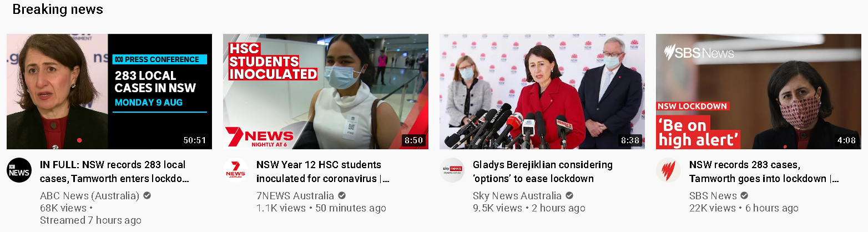This screenshot has height=232, width=868.
Task: Click verified badge beside ABC News (Australia)
Action: 147,196
